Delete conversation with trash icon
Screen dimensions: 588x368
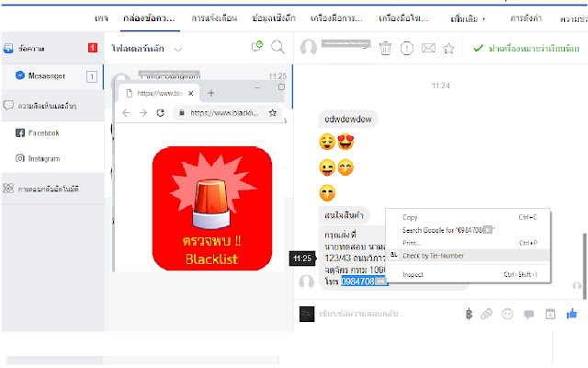385,48
